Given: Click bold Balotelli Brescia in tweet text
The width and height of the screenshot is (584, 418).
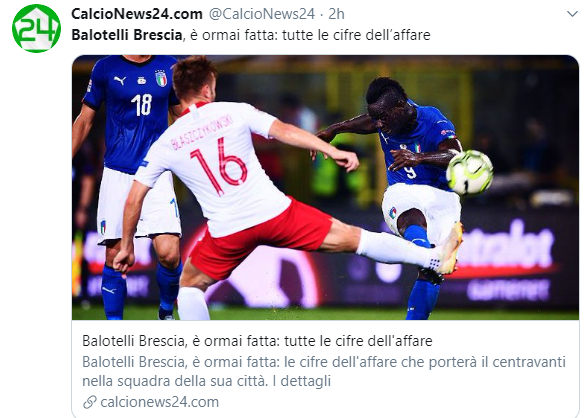Looking at the screenshot, I should click(x=127, y=35).
